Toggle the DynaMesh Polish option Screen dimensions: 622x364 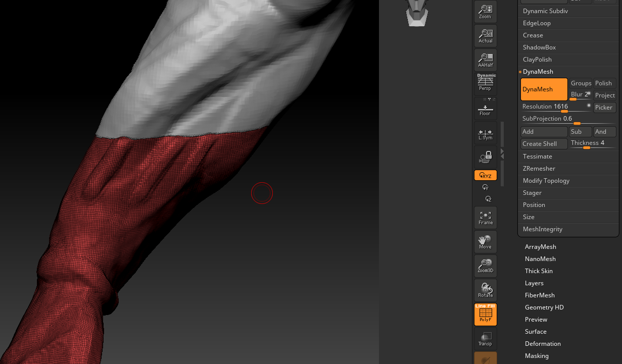(x=605, y=83)
